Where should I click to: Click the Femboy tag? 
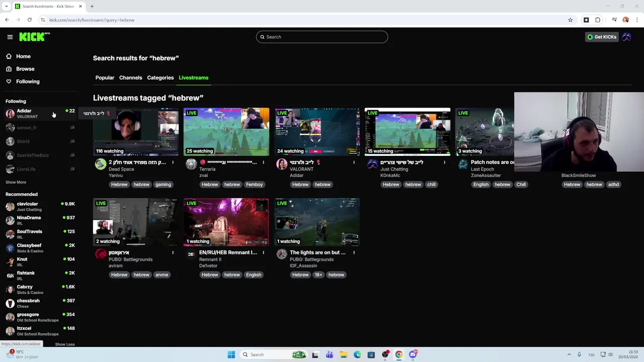254,185
